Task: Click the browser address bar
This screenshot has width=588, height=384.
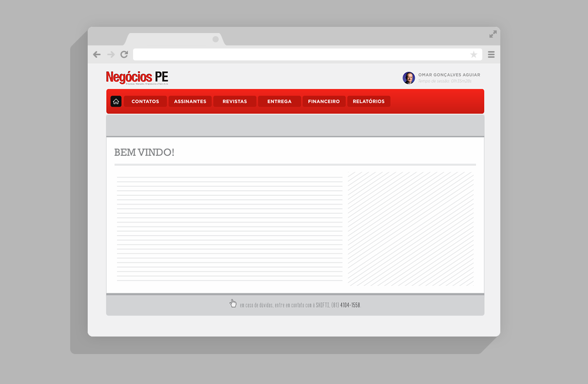Action: 299,55
